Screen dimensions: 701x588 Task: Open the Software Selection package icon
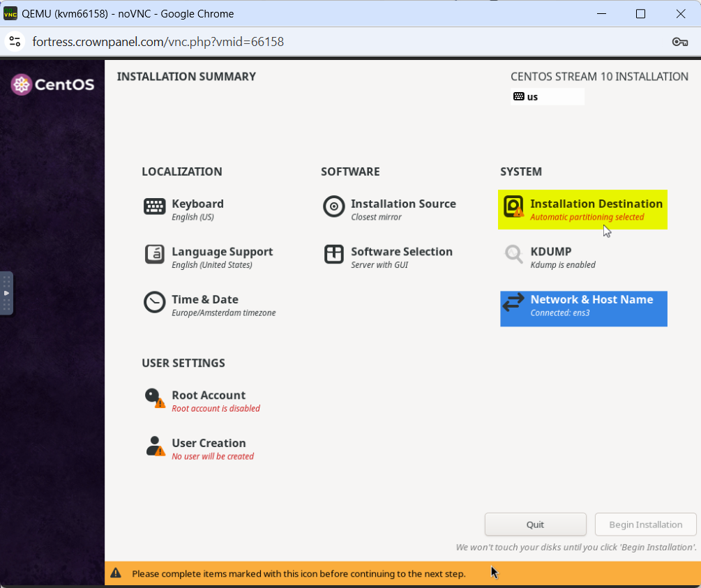333,255
